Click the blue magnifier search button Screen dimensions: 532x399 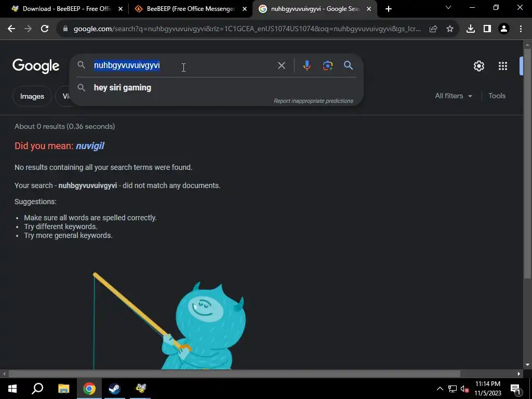click(349, 65)
